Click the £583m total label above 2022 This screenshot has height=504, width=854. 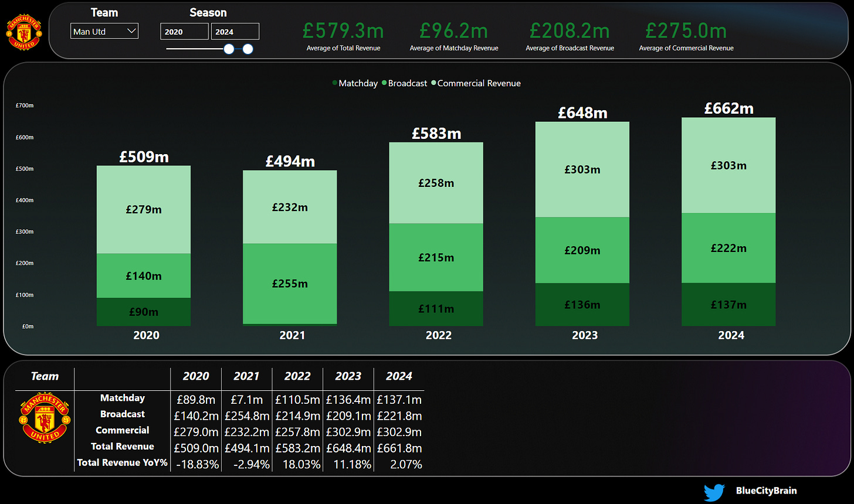436,133
